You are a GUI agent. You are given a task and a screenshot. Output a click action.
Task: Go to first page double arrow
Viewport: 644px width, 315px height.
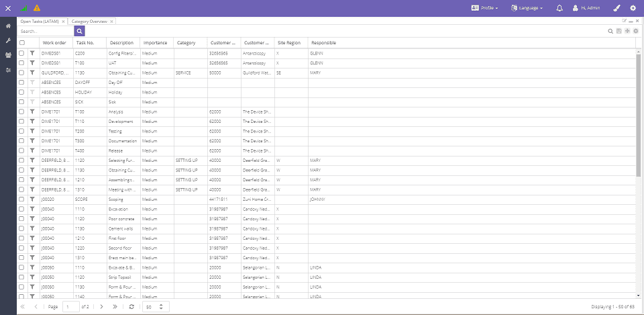pos(23,307)
